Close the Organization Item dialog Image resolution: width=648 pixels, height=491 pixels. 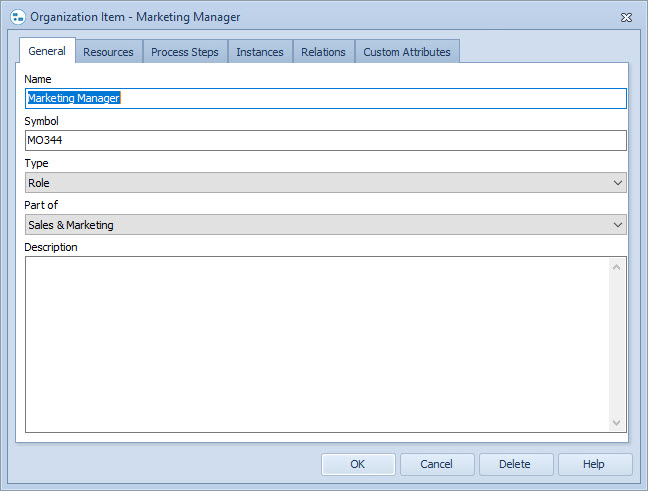tap(626, 17)
